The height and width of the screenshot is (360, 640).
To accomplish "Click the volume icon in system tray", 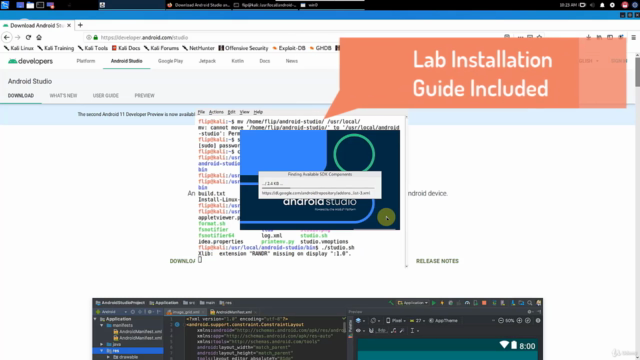I will point(592,5).
